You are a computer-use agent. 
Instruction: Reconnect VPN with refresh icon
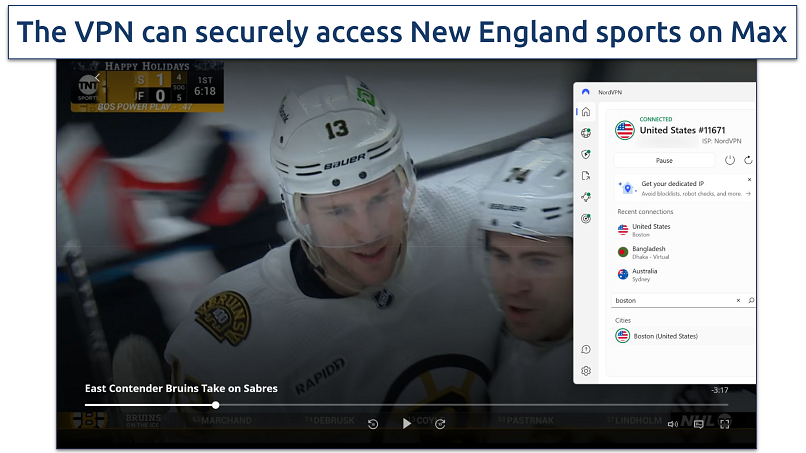748,160
